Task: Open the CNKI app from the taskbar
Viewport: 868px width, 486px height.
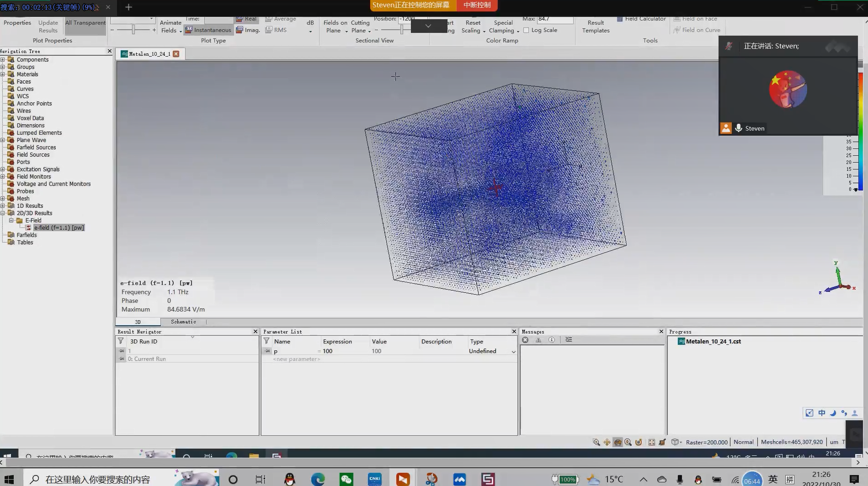Action: 375,479
